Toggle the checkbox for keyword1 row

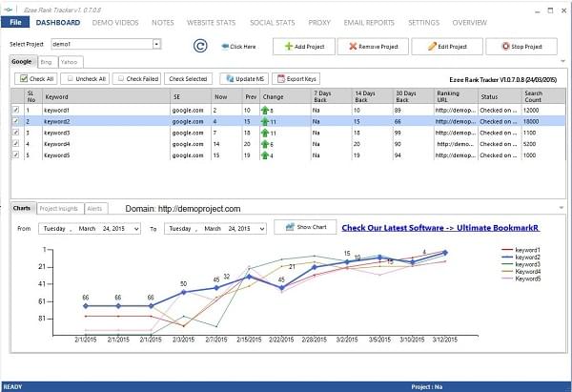click(15, 111)
